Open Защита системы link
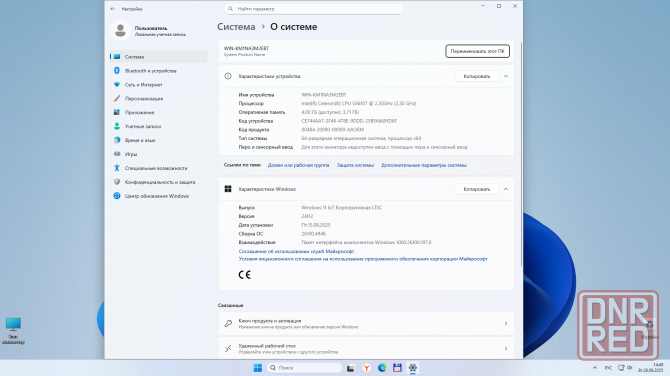 pyautogui.click(x=355, y=165)
